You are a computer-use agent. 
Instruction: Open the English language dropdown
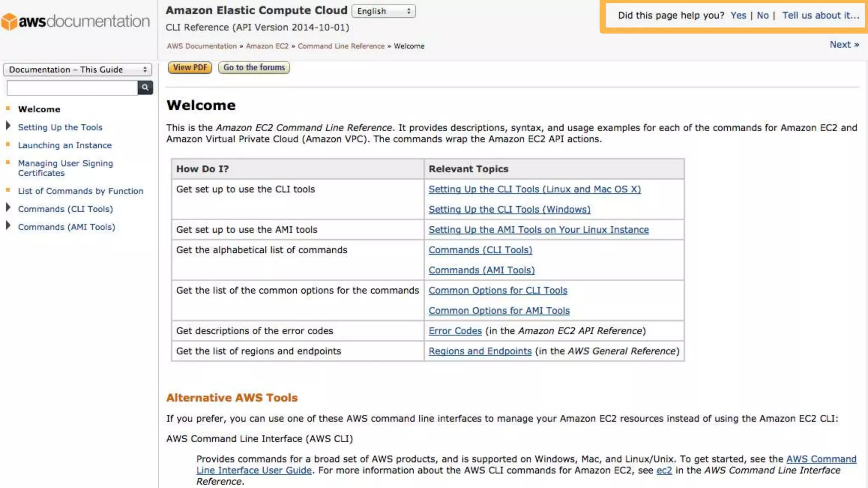pos(383,11)
